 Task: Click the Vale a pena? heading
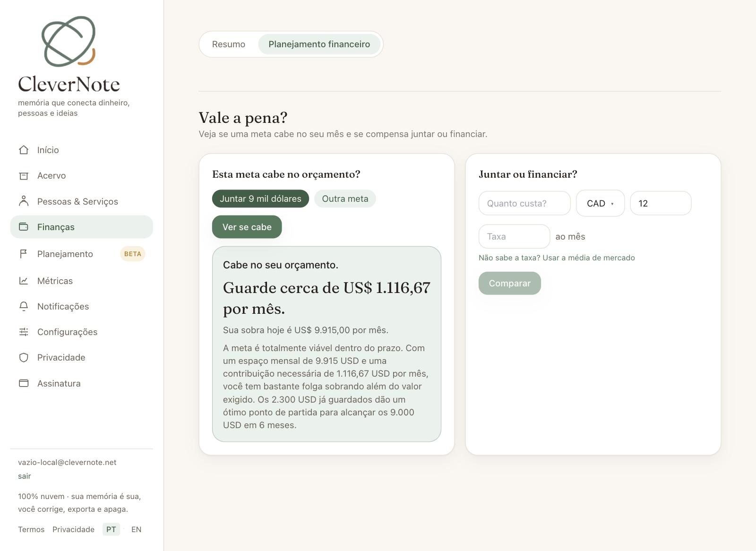tap(243, 118)
